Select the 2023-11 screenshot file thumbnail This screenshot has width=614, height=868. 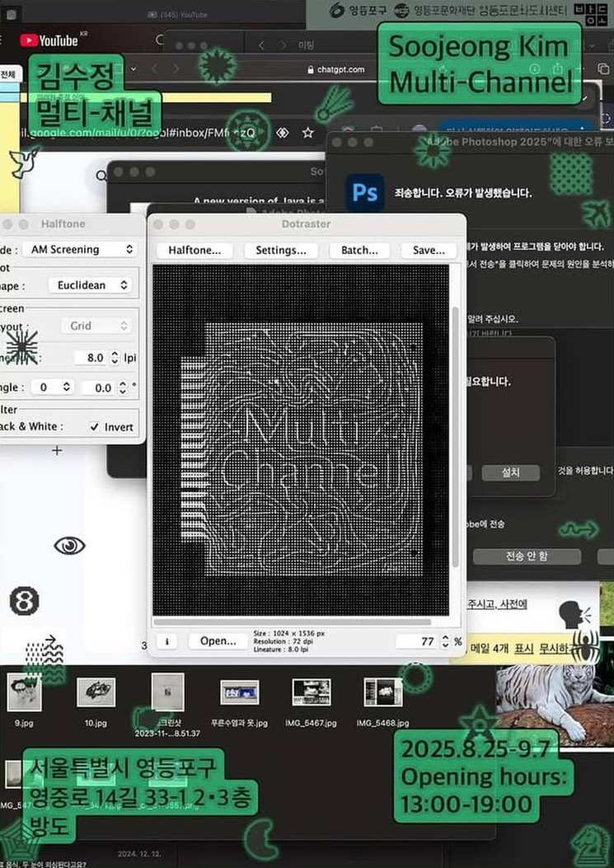(x=168, y=692)
